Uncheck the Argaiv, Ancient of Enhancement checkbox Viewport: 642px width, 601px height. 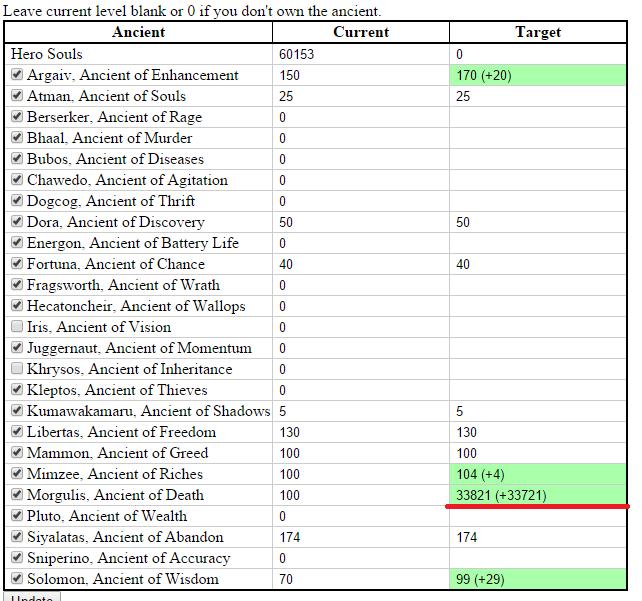pyautogui.click(x=17, y=75)
